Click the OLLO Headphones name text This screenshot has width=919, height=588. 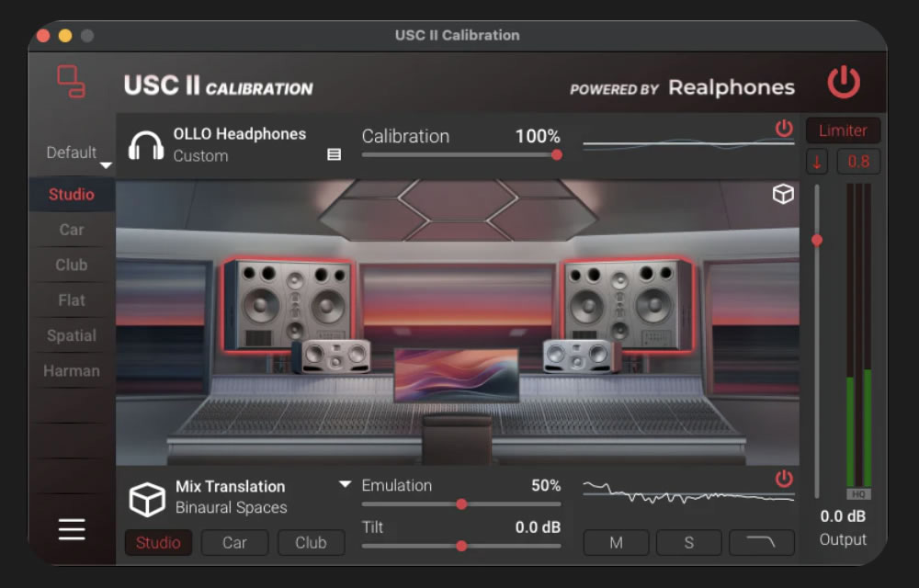(x=239, y=134)
